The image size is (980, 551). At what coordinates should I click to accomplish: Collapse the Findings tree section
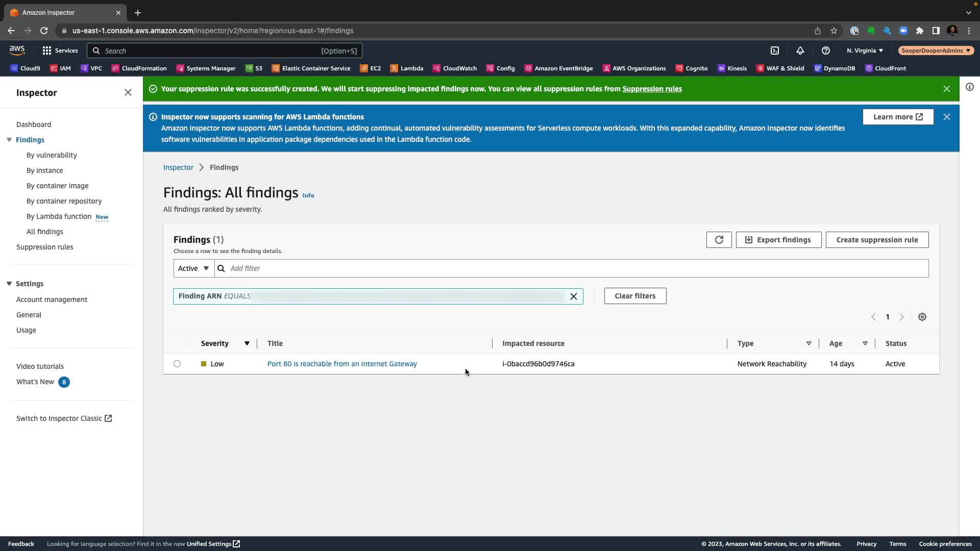coord(9,140)
